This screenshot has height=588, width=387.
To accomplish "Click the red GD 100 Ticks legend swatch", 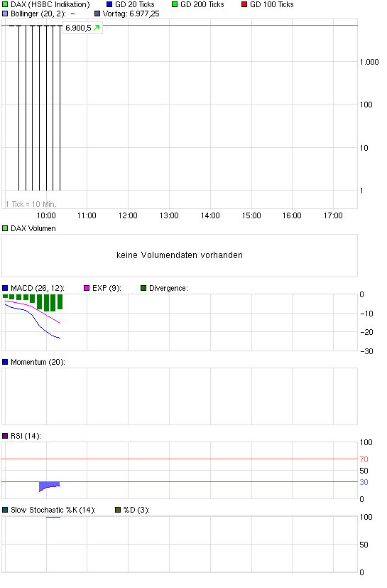I will tap(244, 4).
